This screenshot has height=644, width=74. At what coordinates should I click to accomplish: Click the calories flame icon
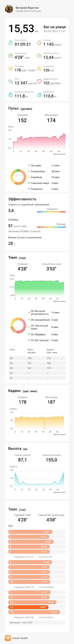pos(39,43)
